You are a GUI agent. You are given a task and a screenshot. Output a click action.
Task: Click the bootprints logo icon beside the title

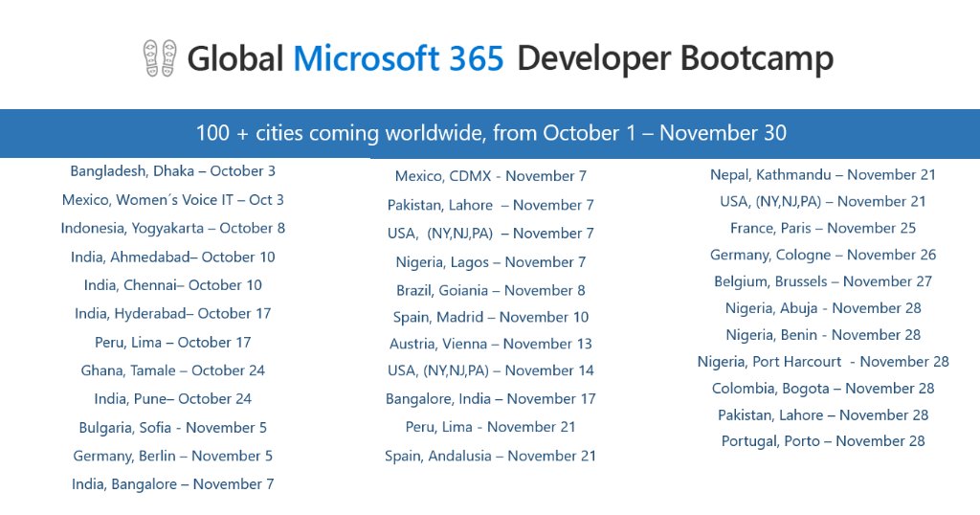point(160,58)
